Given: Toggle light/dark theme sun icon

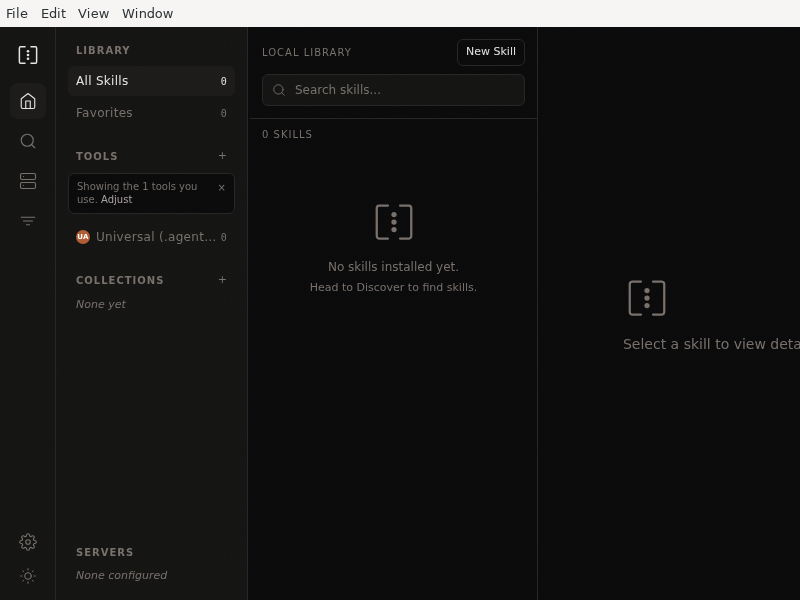Looking at the screenshot, I should [28, 576].
